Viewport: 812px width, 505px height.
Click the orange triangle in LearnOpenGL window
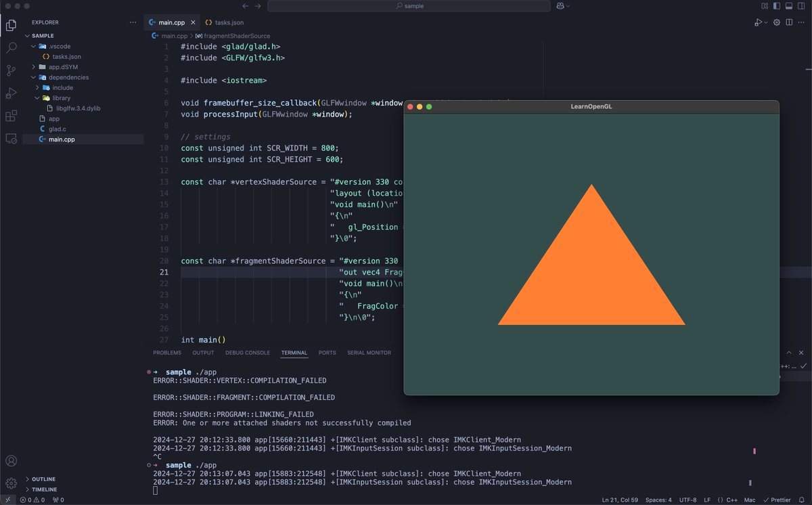591,278
